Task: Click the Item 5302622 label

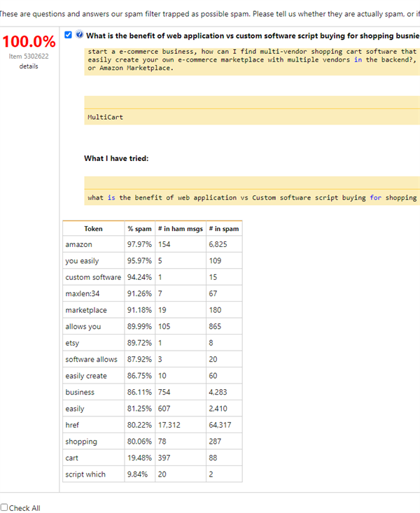Action: click(x=29, y=56)
